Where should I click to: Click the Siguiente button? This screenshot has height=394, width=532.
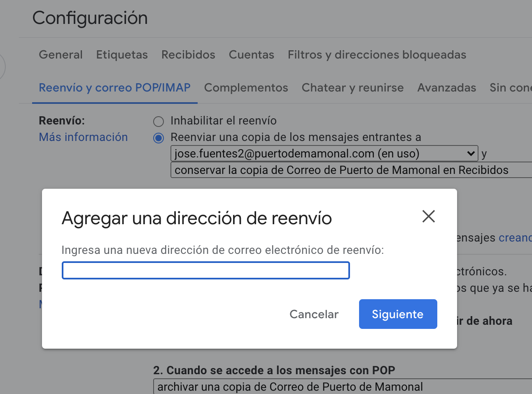(x=398, y=314)
